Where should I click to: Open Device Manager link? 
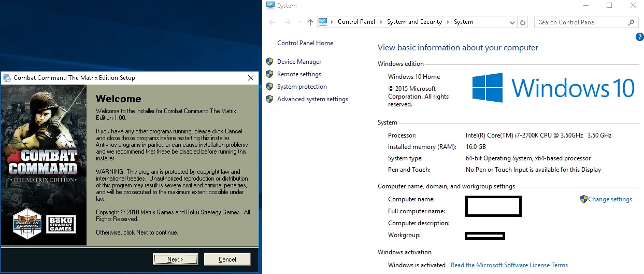tap(299, 62)
